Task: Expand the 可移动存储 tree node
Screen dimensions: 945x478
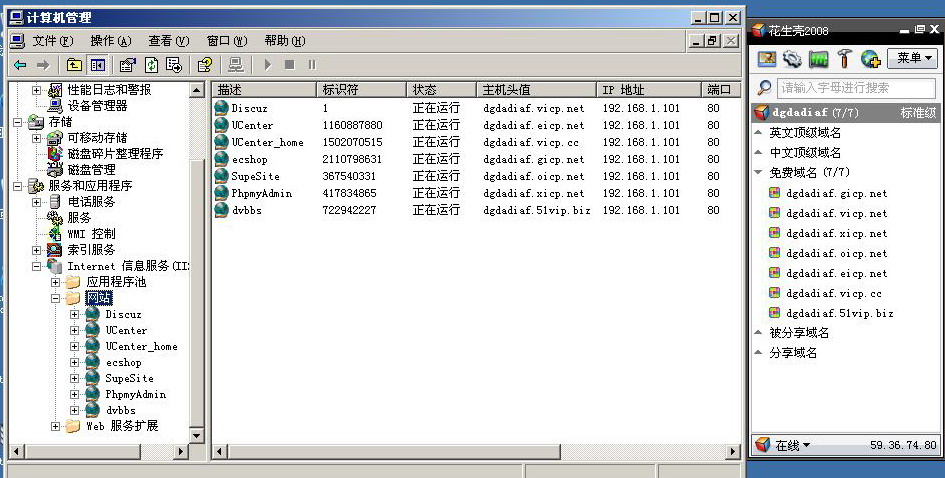Action: (37, 138)
